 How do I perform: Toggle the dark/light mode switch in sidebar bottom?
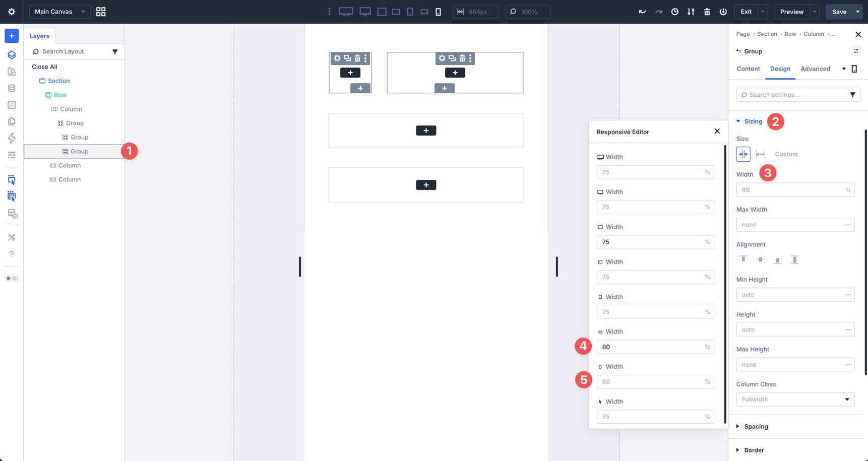tap(11, 278)
